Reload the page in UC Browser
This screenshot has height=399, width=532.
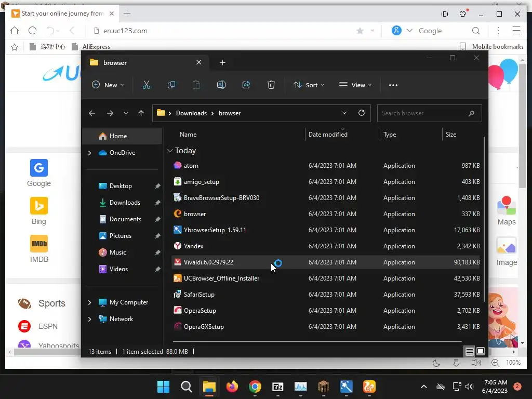pyautogui.click(x=32, y=31)
